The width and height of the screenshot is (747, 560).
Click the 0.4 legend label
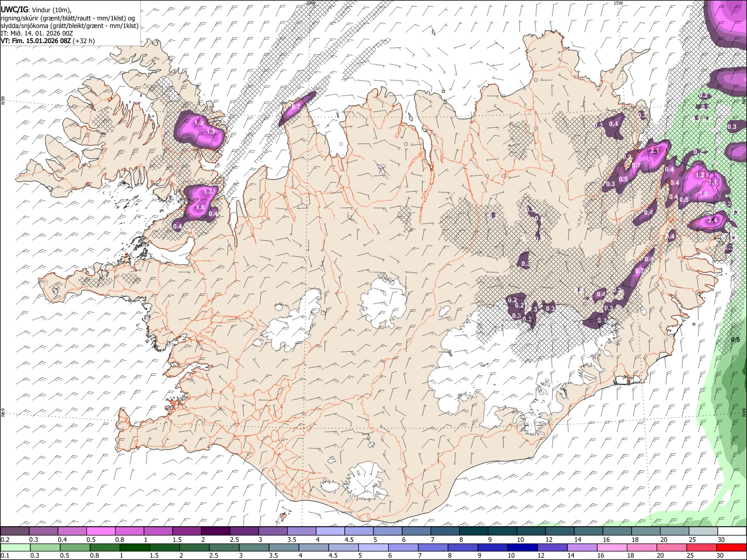62,540
